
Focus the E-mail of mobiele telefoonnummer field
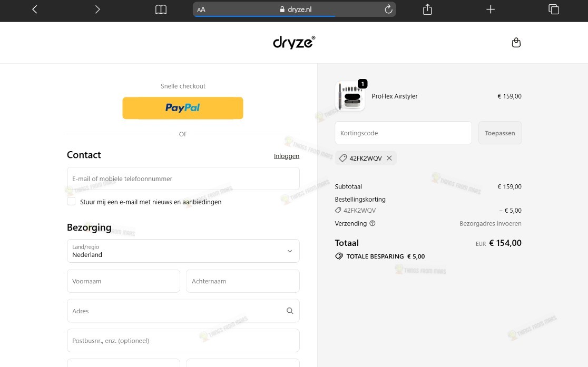(183, 178)
